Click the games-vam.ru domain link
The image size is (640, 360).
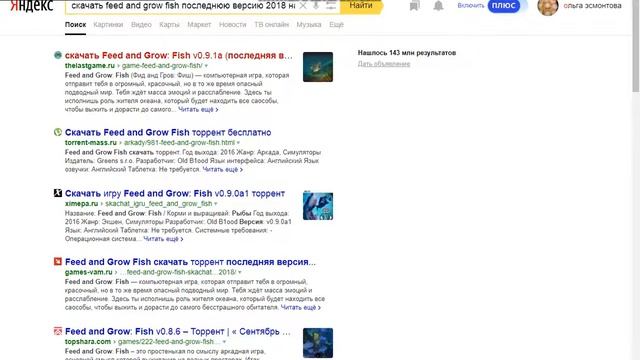[89, 272]
